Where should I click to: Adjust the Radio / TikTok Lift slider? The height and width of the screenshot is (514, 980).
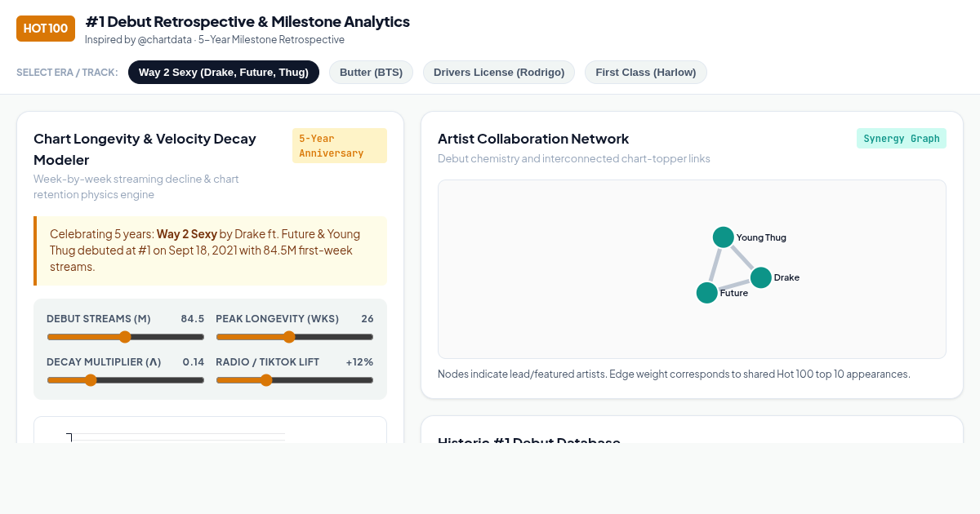[x=295, y=380]
